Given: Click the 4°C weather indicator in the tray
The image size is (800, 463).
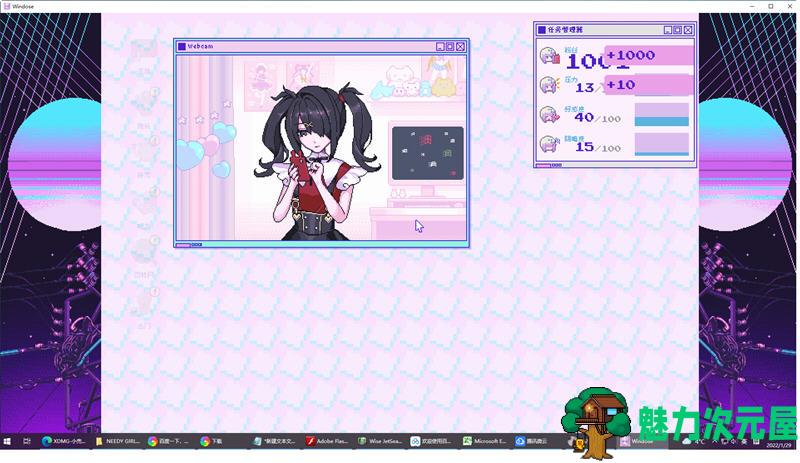Looking at the screenshot, I should tap(693, 441).
